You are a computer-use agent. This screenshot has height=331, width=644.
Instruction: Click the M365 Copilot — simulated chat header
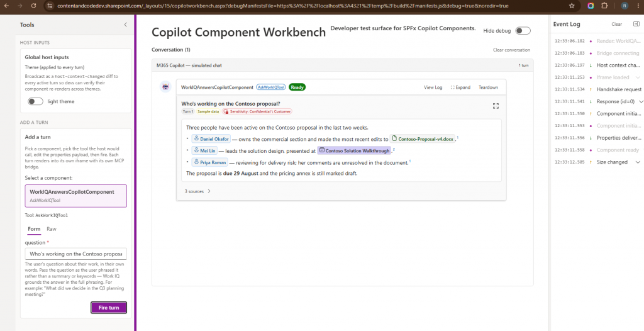point(189,65)
